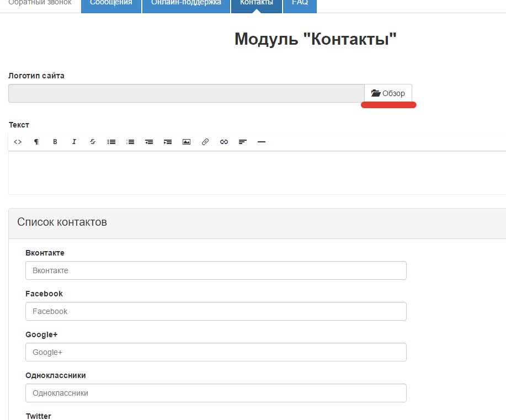Open text alignment options
The image size is (506, 420).
(243, 142)
